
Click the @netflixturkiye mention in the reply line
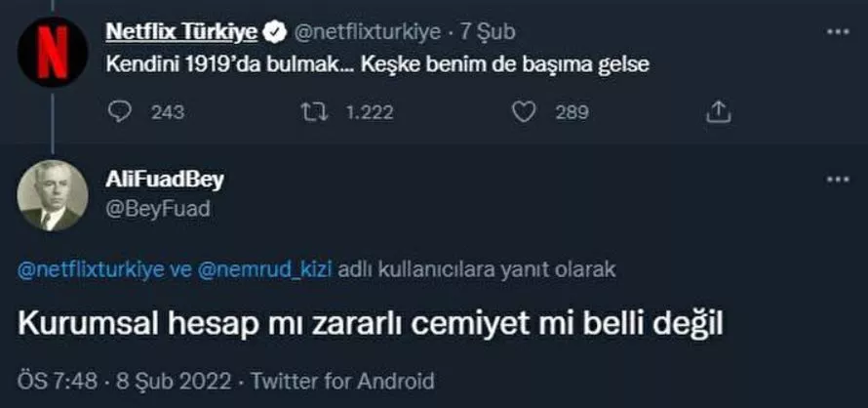pos(91,269)
